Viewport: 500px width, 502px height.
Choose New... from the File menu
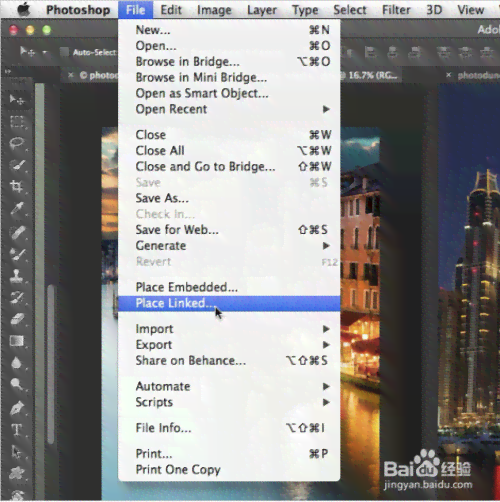pos(229,30)
